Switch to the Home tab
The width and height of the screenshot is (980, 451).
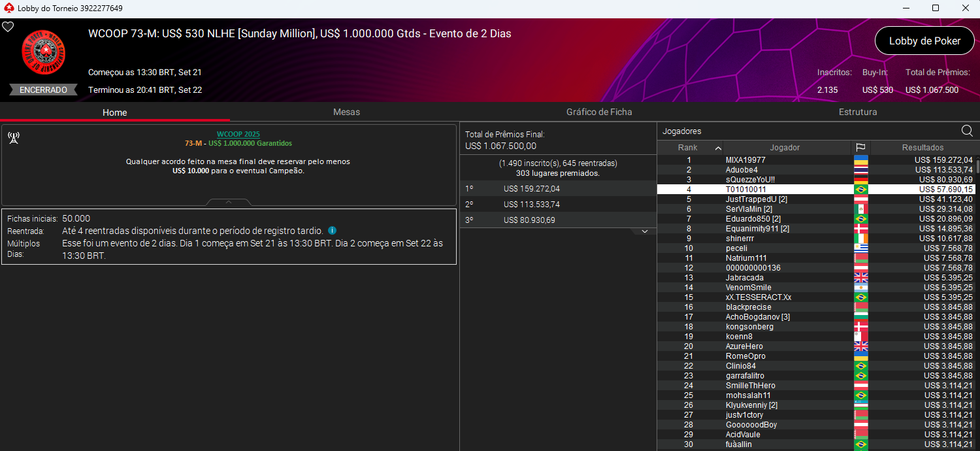pyautogui.click(x=114, y=112)
